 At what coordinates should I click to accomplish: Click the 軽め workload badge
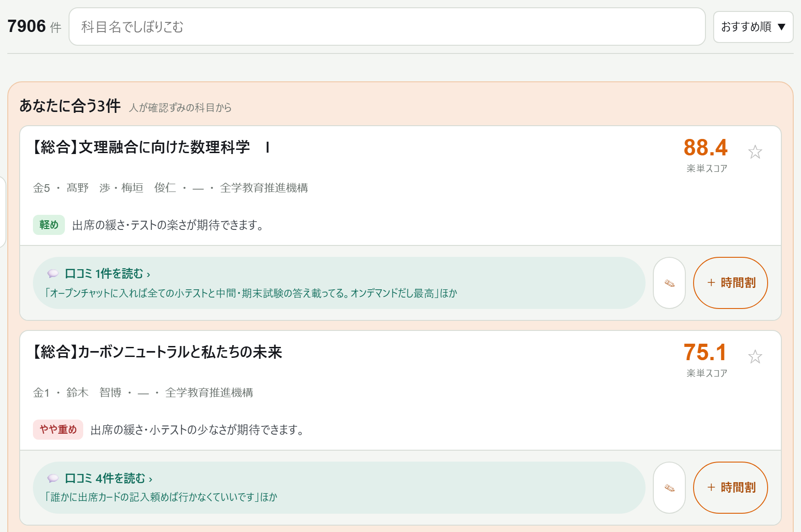point(49,225)
